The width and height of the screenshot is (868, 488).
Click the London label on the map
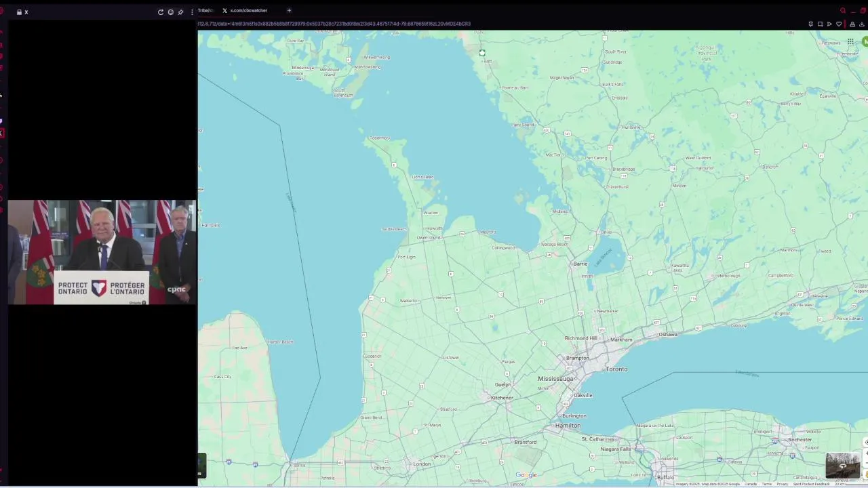pyautogui.click(x=422, y=464)
